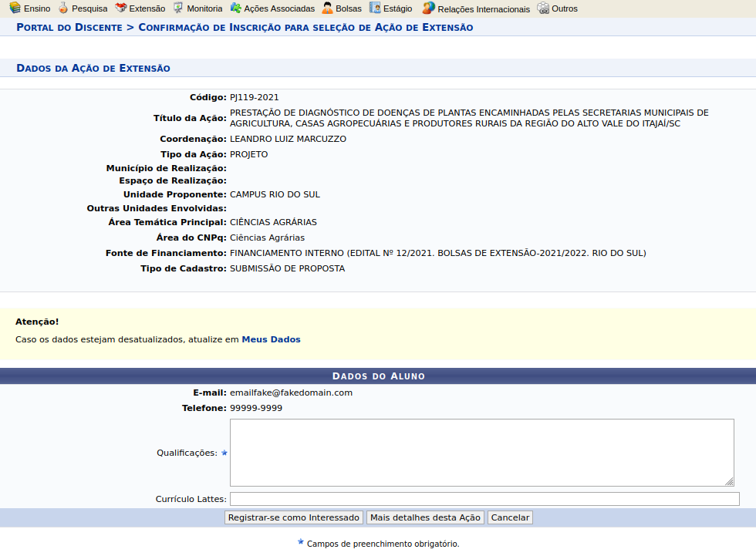The width and height of the screenshot is (756, 556).
Task: Click the star icon in required-fields note
Action: point(300,541)
